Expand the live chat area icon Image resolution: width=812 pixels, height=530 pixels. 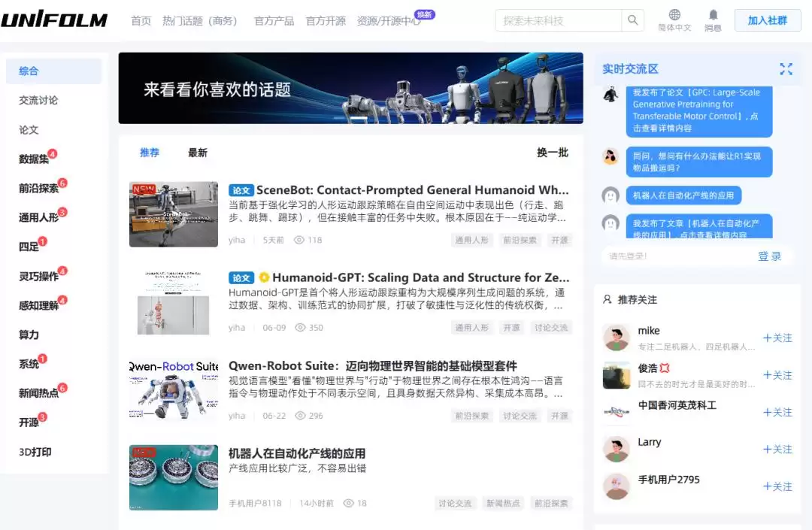(x=786, y=69)
